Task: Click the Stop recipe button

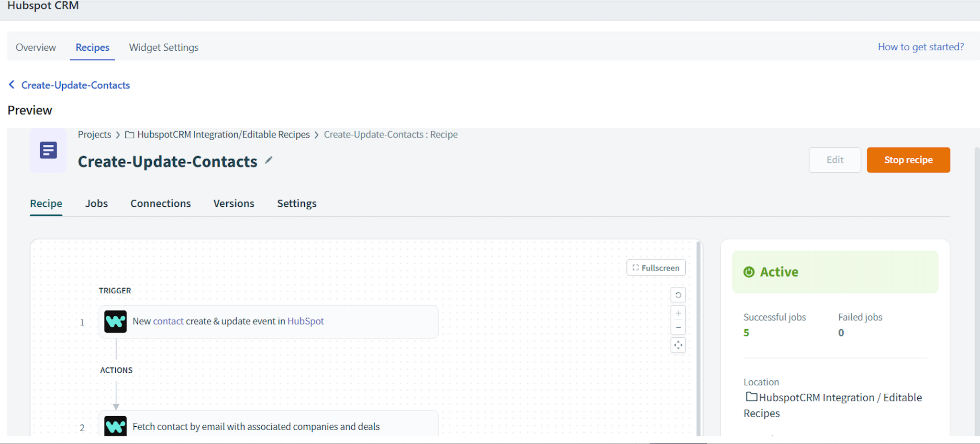Action: point(908,160)
